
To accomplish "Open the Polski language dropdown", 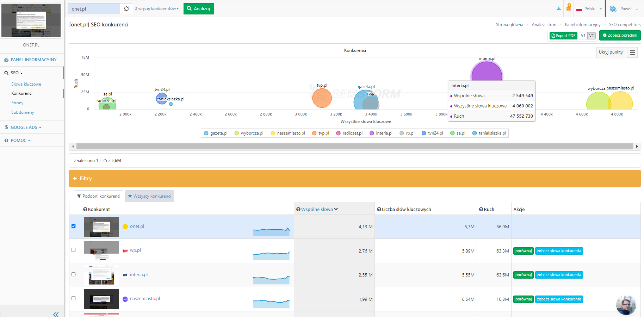I will (x=589, y=9).
